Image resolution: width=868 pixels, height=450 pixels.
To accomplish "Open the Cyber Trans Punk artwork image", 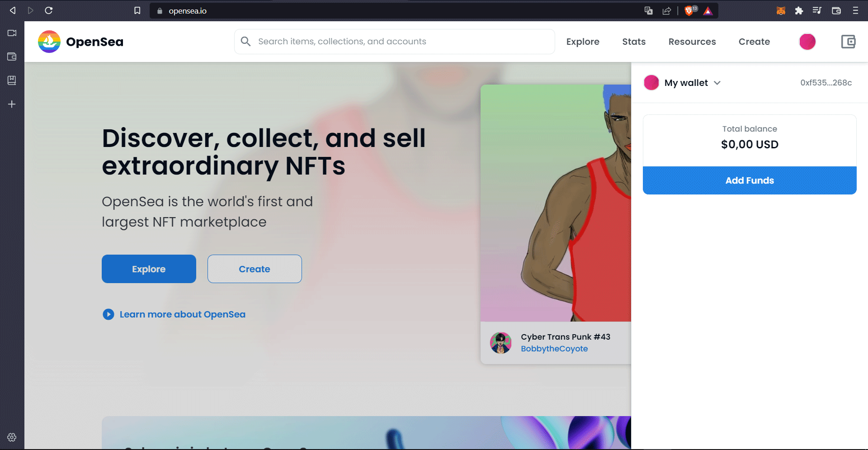I will click(x=556, y=203).
